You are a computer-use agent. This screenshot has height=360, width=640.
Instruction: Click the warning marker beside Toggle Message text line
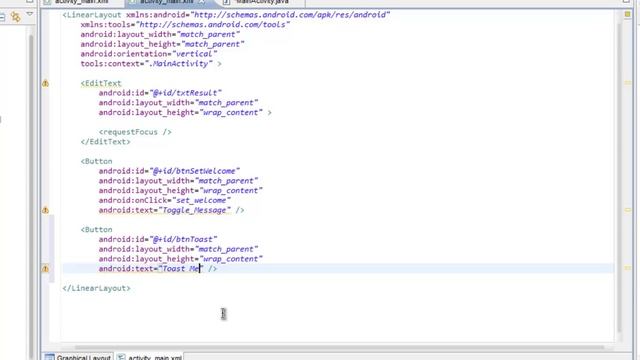[x=45, y=211]
